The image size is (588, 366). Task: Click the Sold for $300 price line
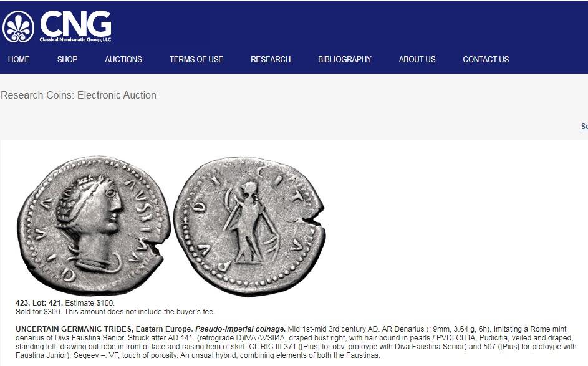pos(115,312)
